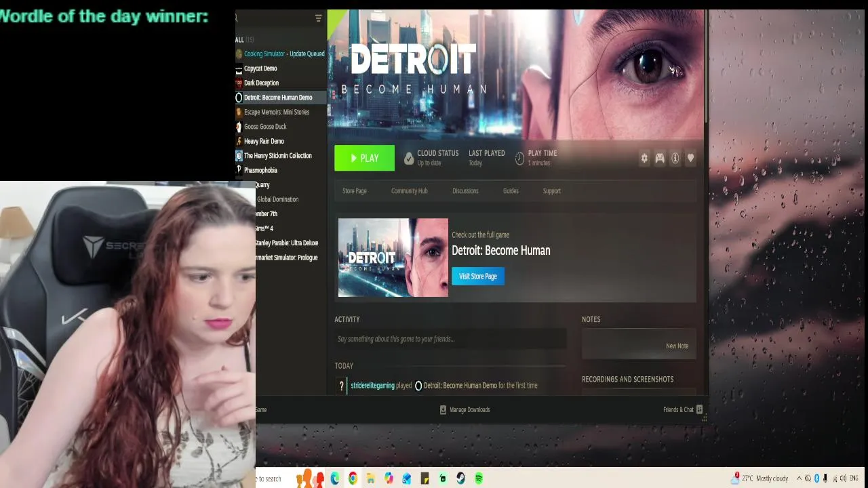Click the question mark avatar in activity
The width and height of the screenshot is (868, 488).
(341, 386)
